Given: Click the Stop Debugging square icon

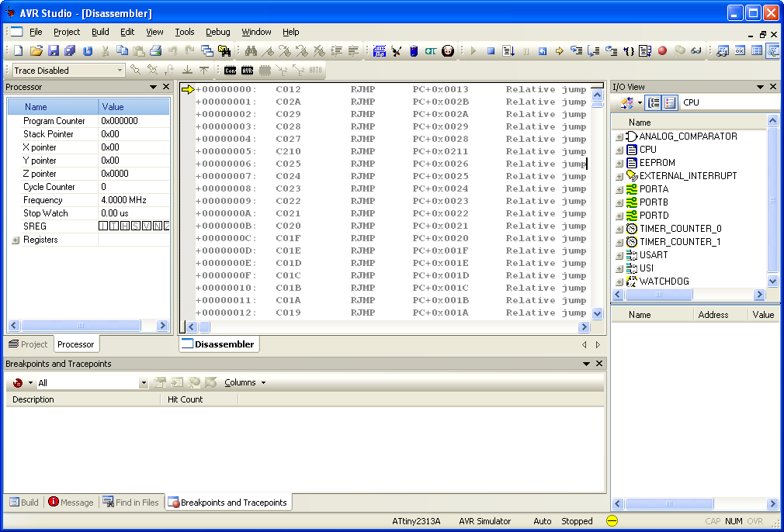Looking at the screenshot, I should (x=491, y=51).
